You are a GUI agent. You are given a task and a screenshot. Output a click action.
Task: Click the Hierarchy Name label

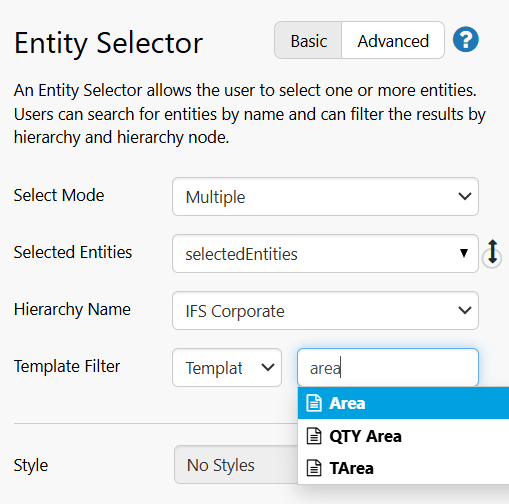[72, 309]
